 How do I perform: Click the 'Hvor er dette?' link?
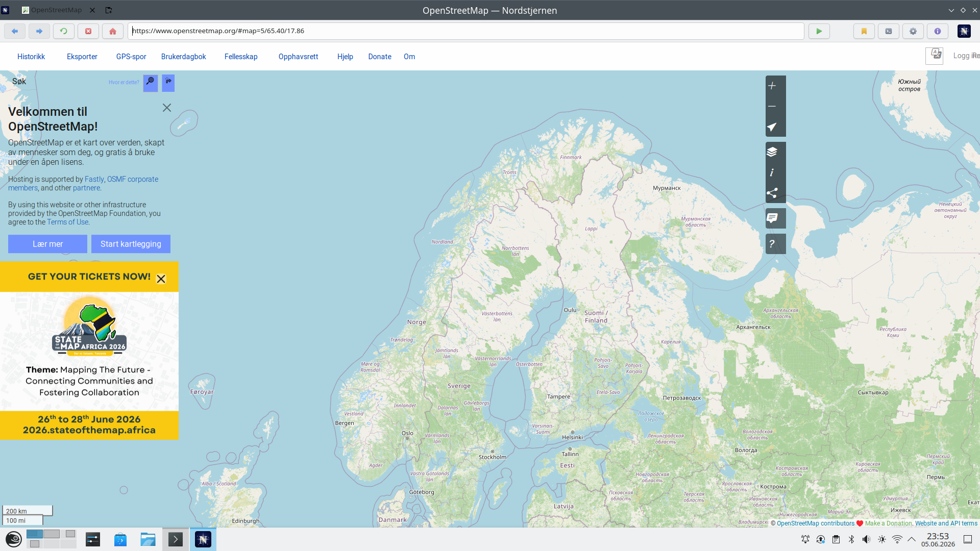(124, 82)
